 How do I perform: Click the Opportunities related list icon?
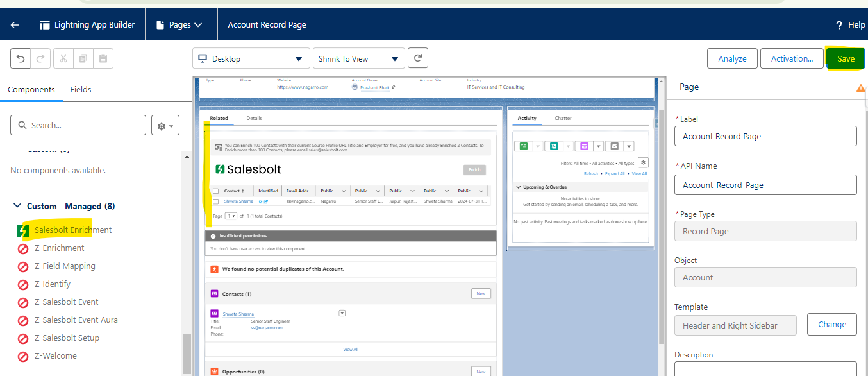point(215,372)
